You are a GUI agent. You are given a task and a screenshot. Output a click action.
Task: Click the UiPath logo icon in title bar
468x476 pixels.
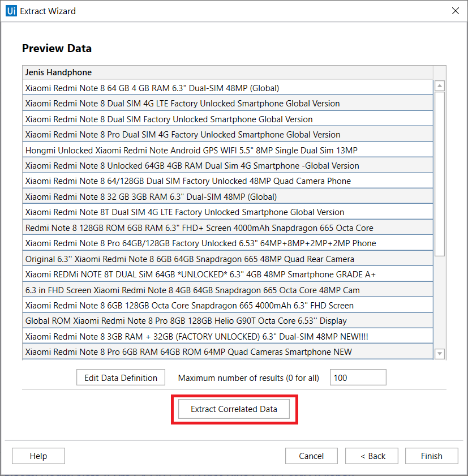(x=11, y=11)
